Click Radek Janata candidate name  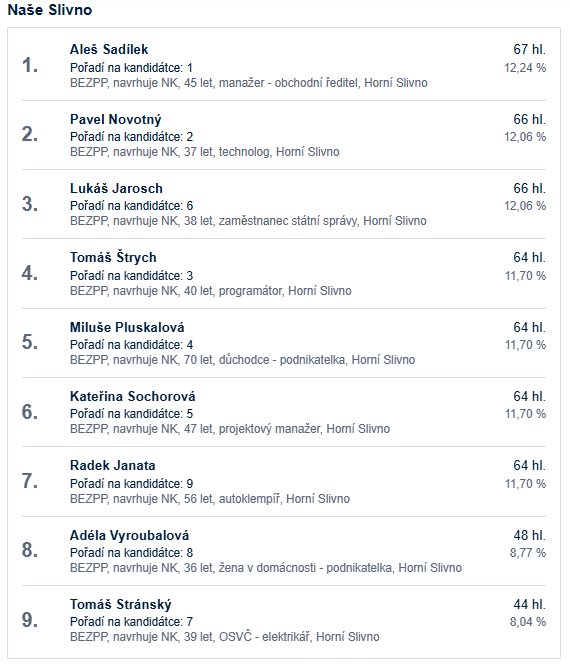[x=112, y=465]
